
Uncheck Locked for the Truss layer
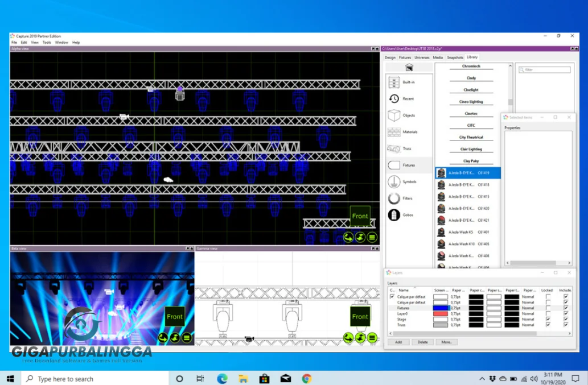tap(548, 325)
